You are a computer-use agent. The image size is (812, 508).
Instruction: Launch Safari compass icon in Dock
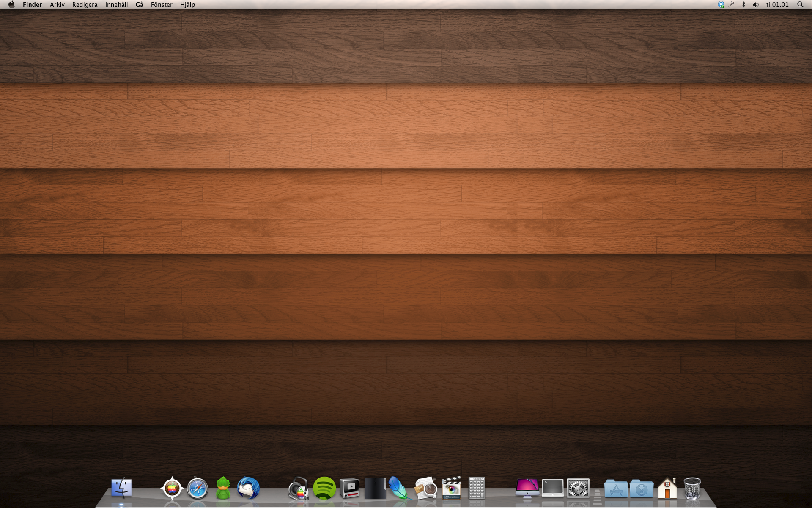198,489
